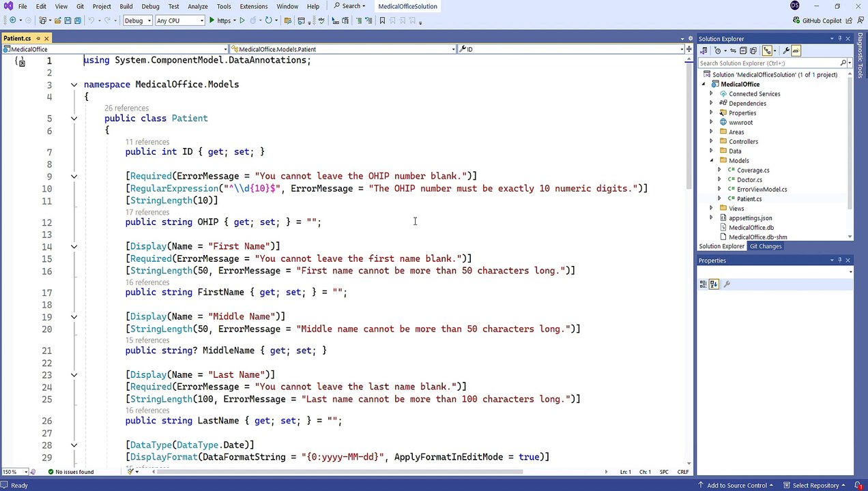The height and width of the screenshot is (491, 868).
Task: Click the Undo arrow in toolbar
Action: tap(91, 20)
